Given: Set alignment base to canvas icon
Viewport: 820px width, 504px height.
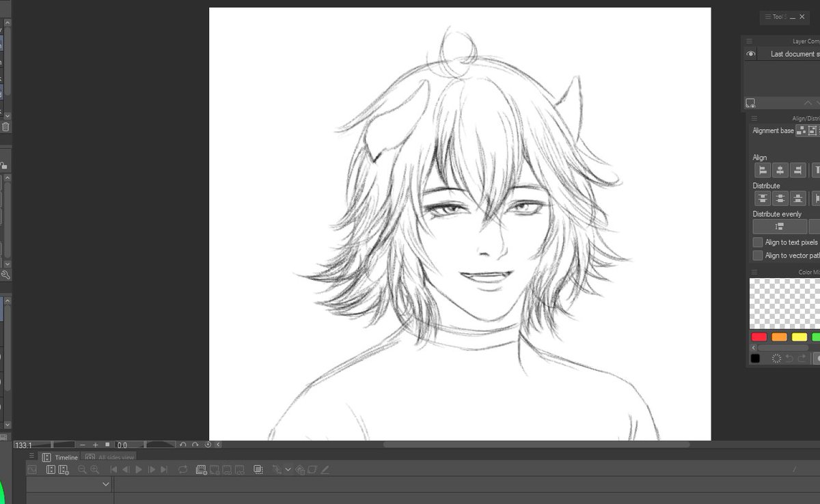Looking at the screenshot, I should point(812,130).
